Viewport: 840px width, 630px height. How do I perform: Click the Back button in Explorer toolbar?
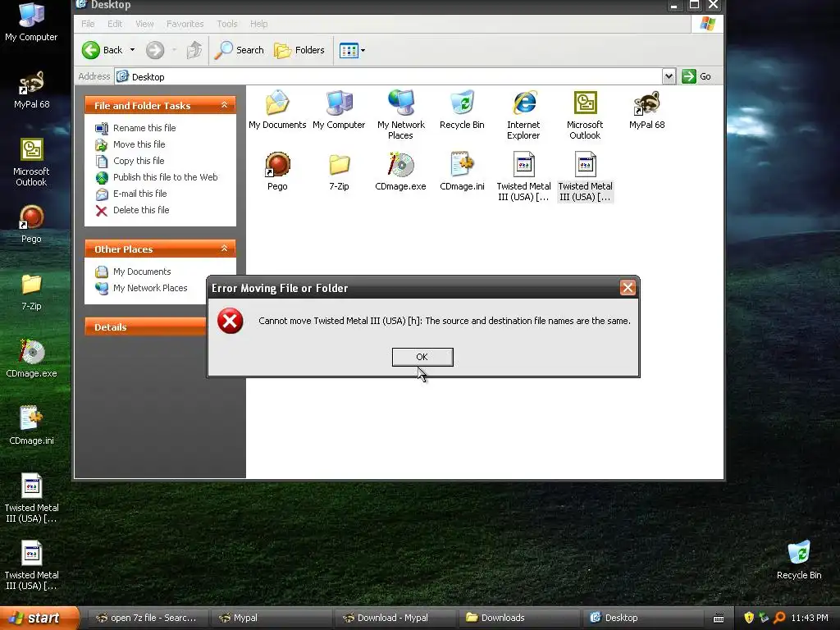(103, 50)
